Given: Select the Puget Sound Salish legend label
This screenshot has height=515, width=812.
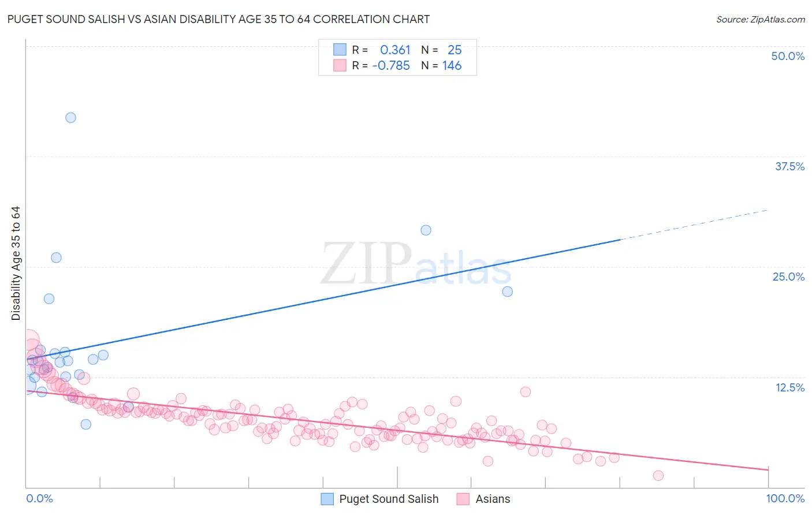Looking at the screenshot, I should pyautogui.click(x=389, y=499).
